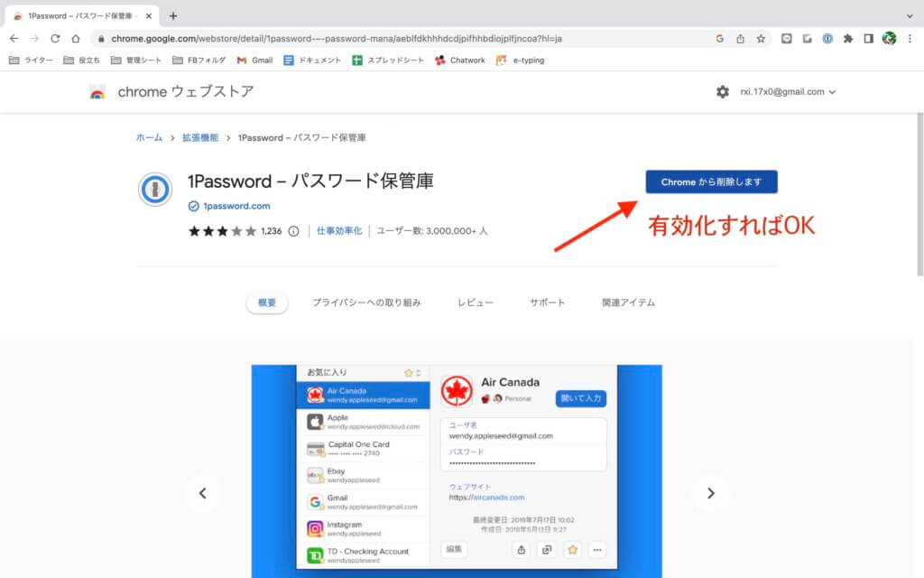Click the Chrome から削除します button
The width and height of the screenshot is (924, 578).
[x=711, y=182]
